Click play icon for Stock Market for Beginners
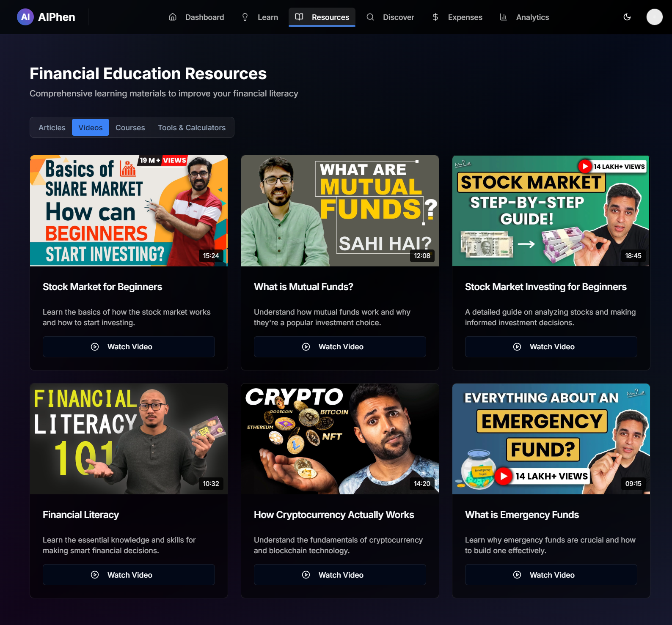The image size is (672, 625). coord(95,347)
